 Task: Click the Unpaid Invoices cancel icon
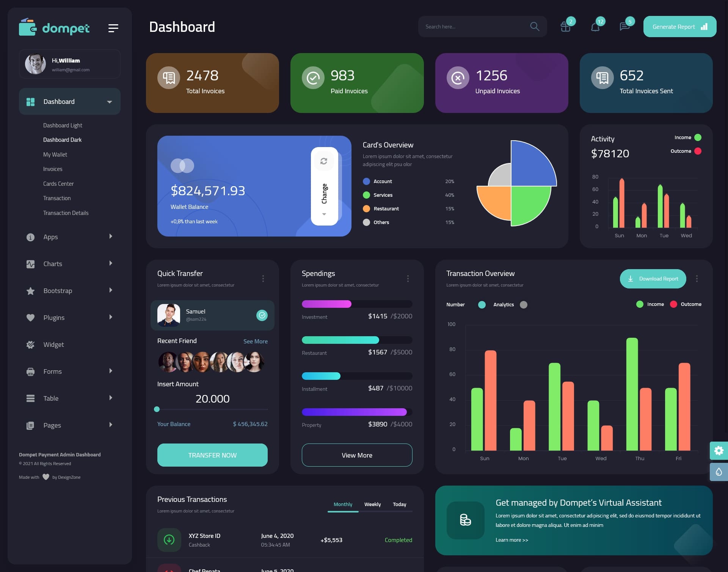click(458, 77)
